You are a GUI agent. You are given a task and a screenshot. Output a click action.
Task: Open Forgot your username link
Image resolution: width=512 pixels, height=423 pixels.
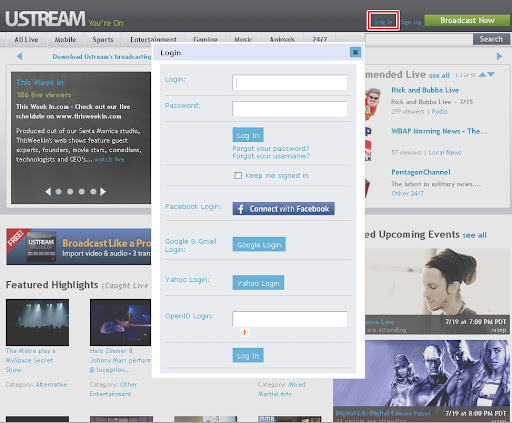point(271,156)
